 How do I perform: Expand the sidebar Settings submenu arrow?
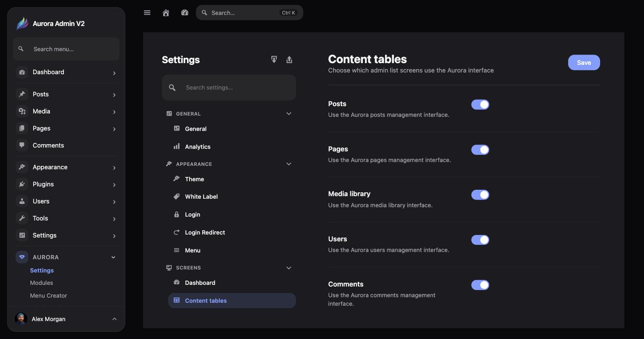tap(114, 236)
